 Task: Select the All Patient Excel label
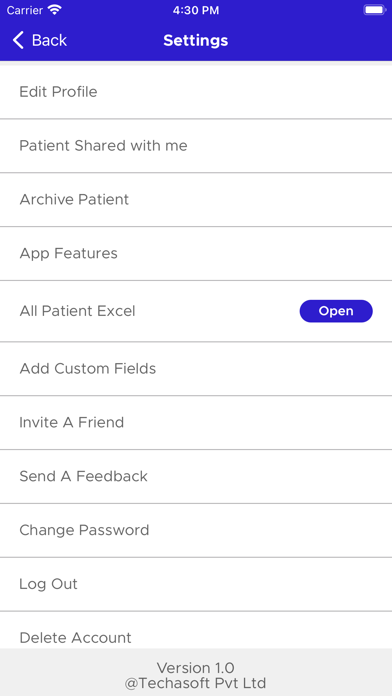[77, 311]
